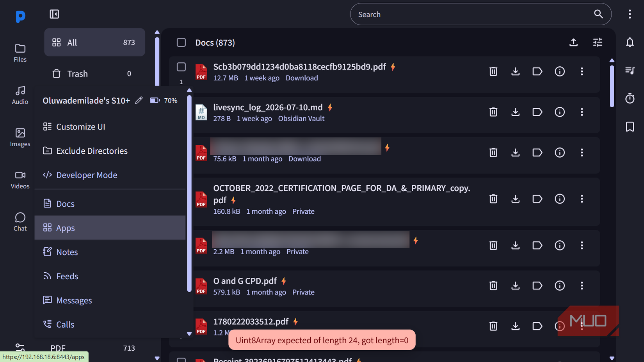Open the Images section
The height and width of the screenshot is (362, 644).
click(20, 138)
